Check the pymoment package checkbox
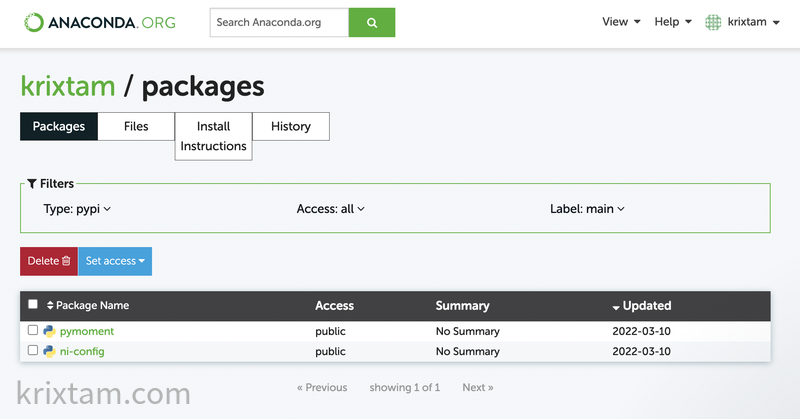Image resolution: width=800 pixels, height=419 pixels. click(x=33, y=331)
